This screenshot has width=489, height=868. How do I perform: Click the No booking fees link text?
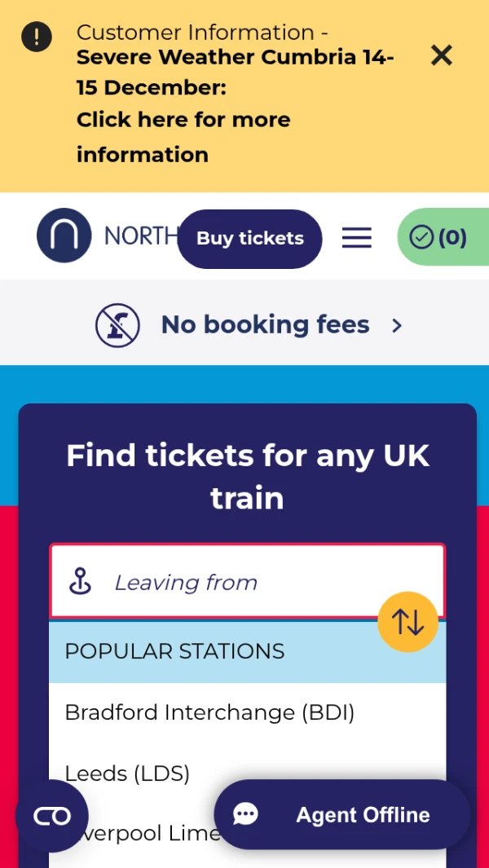coord(265,325)
